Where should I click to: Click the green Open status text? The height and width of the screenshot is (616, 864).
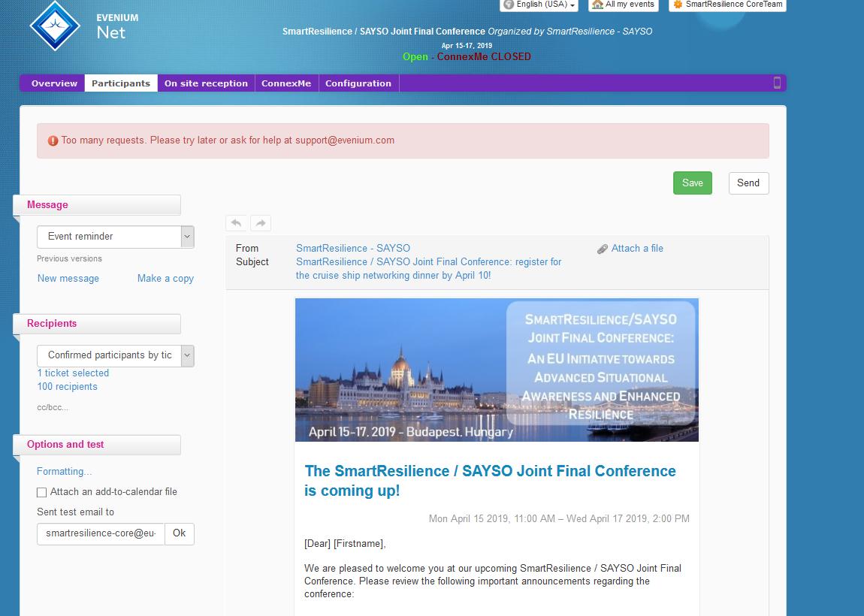point(415,57)
